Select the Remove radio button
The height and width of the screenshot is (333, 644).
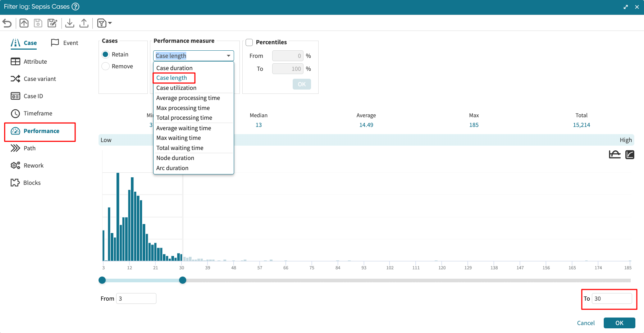[105, 66]
